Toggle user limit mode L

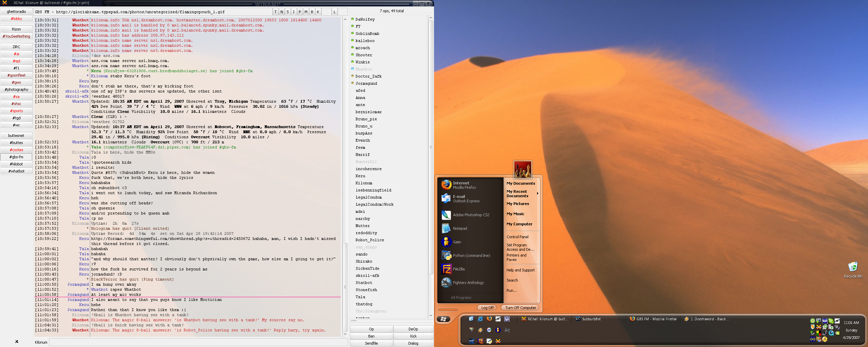[334, 12]
